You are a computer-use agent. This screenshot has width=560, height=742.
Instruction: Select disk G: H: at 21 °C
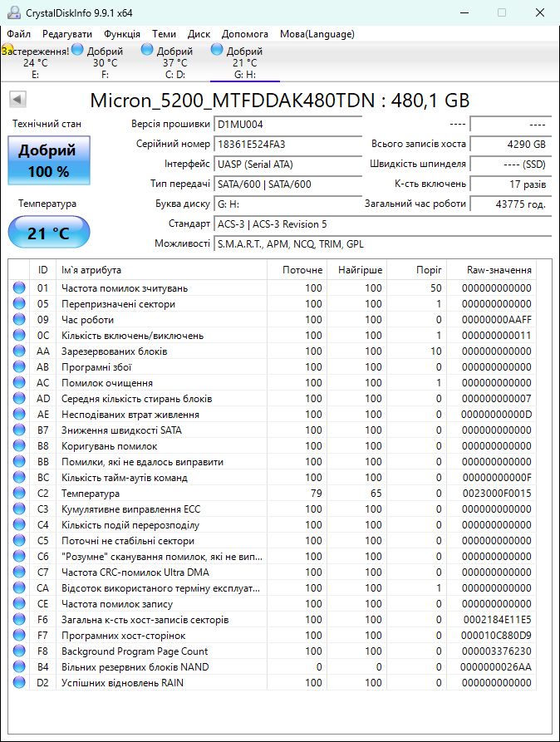[245, 62]
